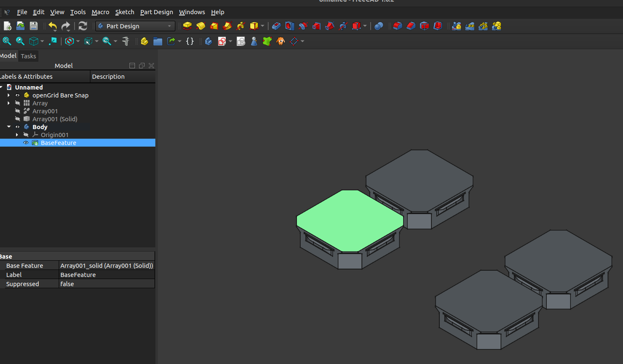The width and height of the screenshot is (623, 364).
Task: Apply the Fillet tool
Action: coord(398,26)
